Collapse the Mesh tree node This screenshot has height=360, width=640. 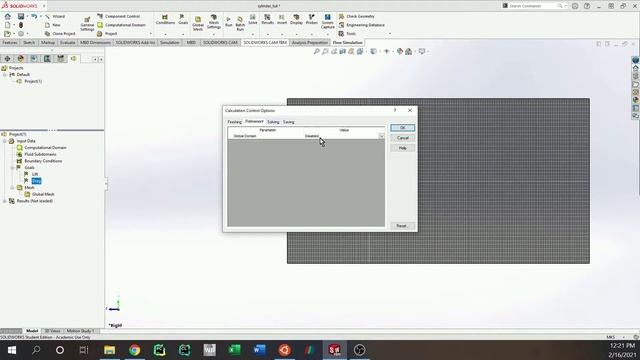coord(12,188)
